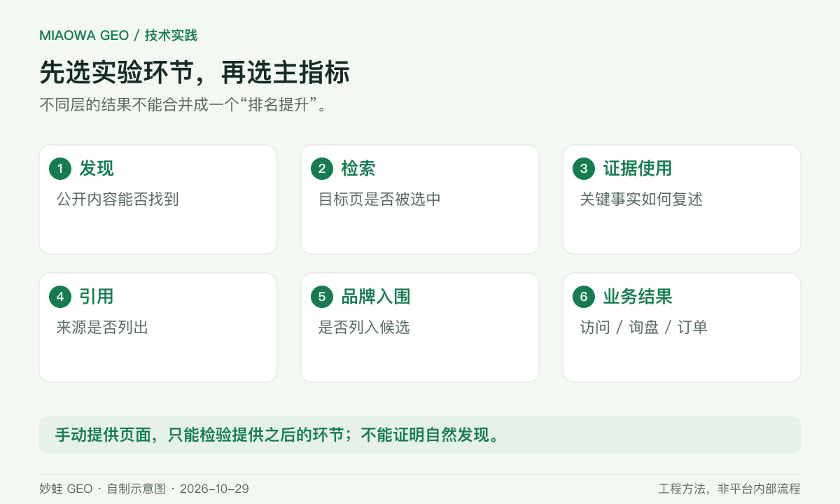Select the 引用 card title

[97, 297]
